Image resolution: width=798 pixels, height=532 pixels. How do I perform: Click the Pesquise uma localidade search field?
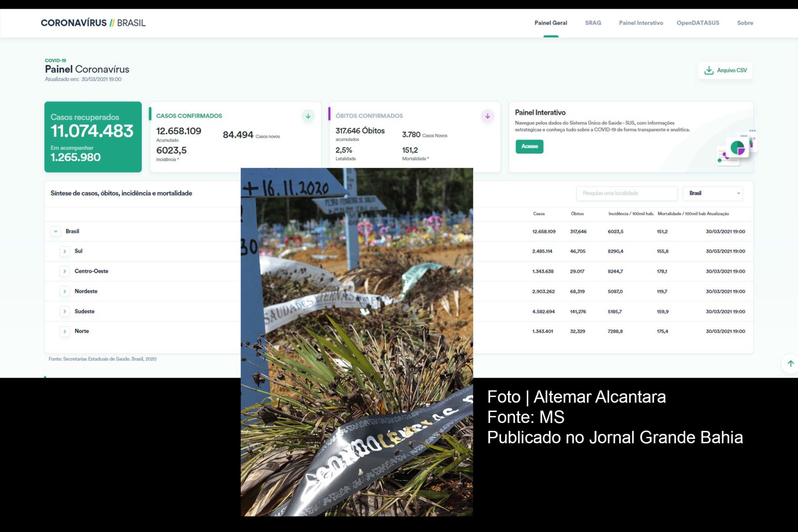tap(627, 193)
